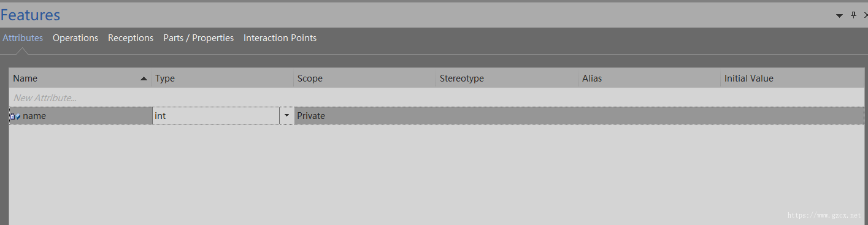
Task: Sort by the Initial Value column header
Action: [793, 78]
